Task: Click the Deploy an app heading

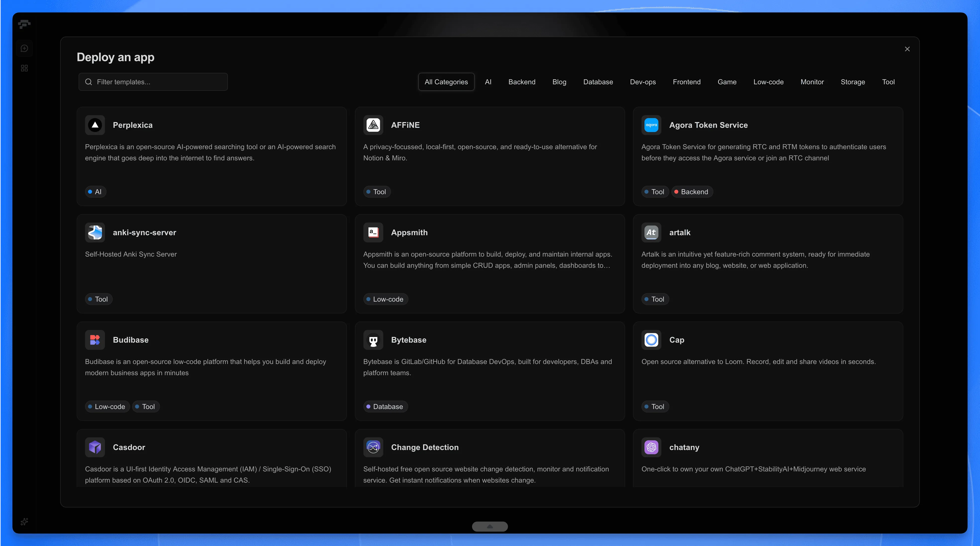Action: pos(115,57)
